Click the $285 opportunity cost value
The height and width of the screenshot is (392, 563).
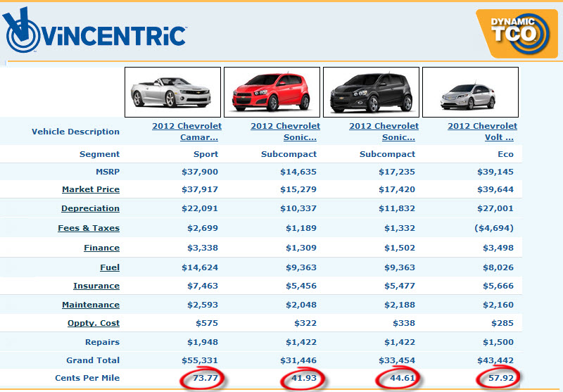(x=502, y=323)
